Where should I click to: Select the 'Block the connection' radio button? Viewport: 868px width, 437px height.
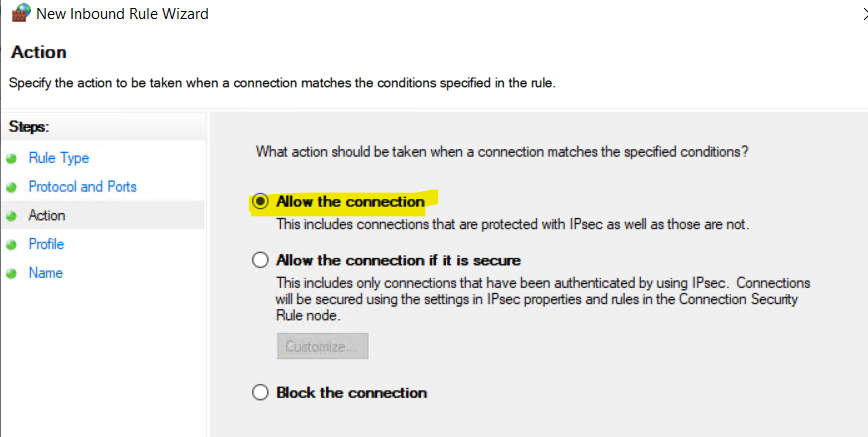point(260,393)
